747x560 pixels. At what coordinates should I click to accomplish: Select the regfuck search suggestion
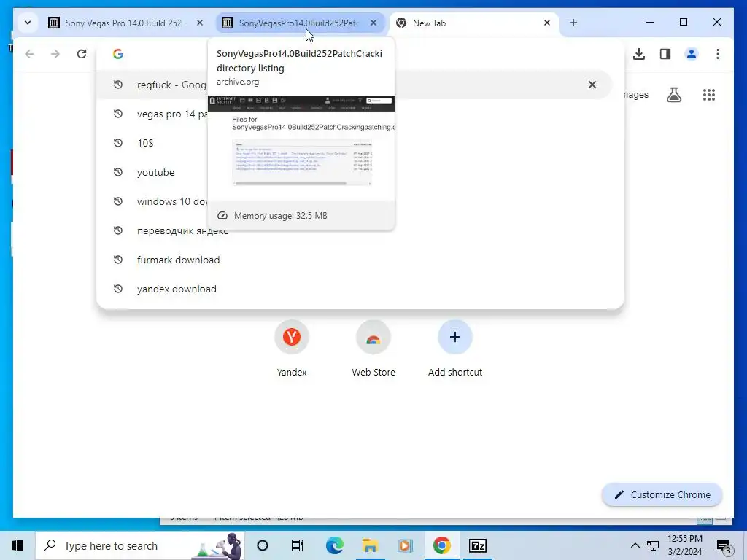pyautogui.click(x=354, y=85)
